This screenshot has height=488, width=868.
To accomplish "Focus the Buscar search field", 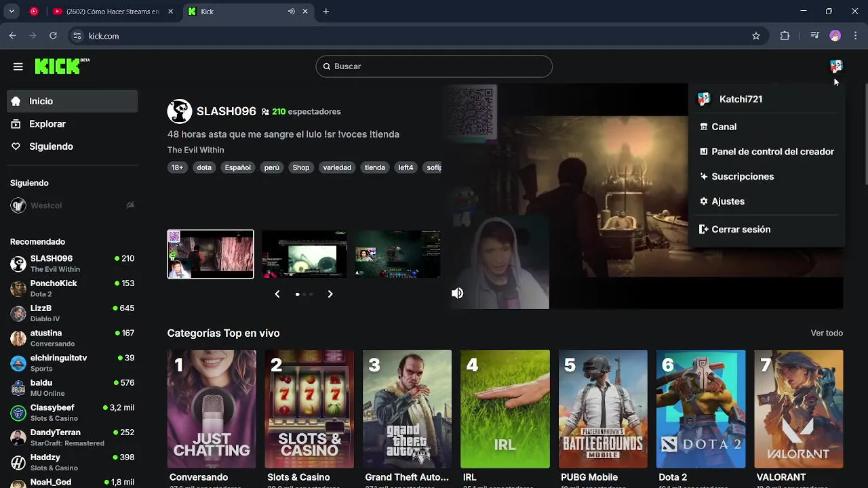I will click(434, 66).
